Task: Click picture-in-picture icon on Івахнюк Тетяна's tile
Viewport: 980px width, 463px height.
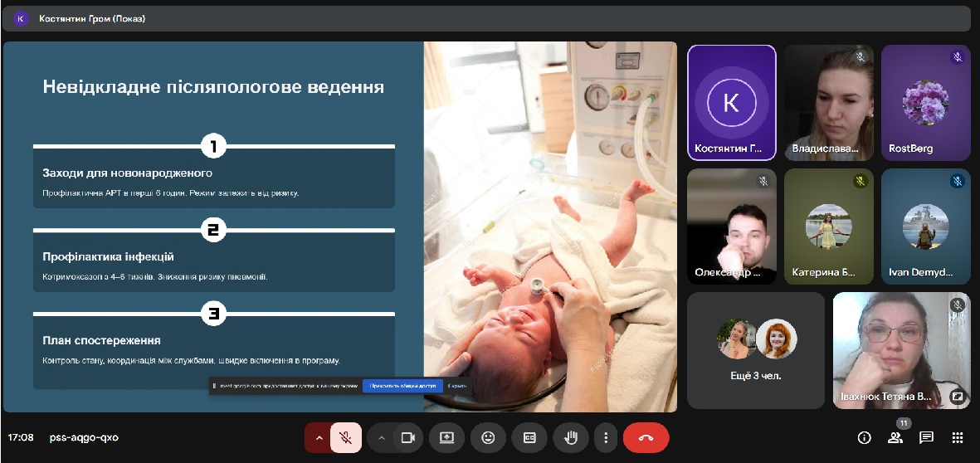Action: (957, 397)
